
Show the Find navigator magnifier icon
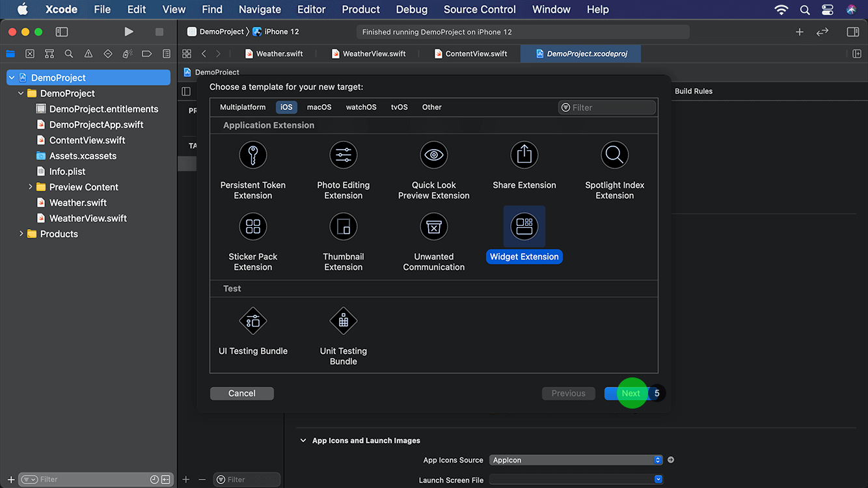click(x=69, y=54)
